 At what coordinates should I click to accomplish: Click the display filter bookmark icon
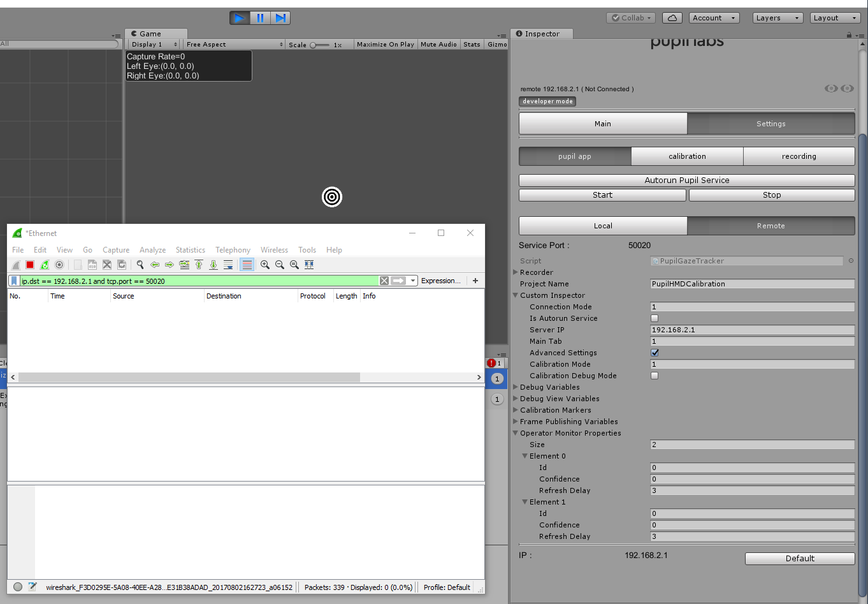[x=14, y=281]
